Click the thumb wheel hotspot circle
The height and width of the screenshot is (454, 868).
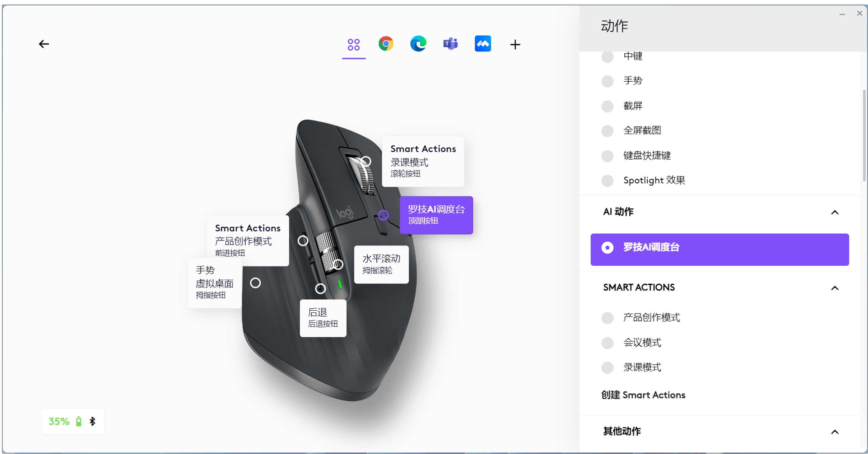pos(338,264)
